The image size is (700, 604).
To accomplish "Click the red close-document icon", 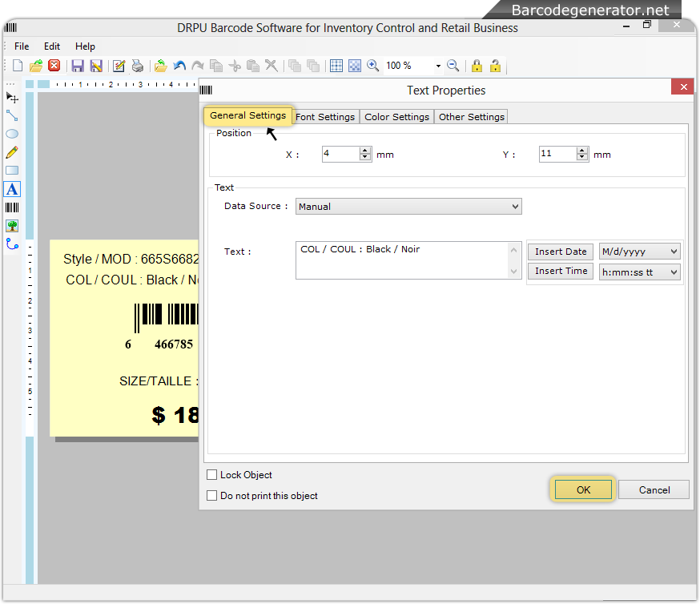I will (x=54, y=66).
